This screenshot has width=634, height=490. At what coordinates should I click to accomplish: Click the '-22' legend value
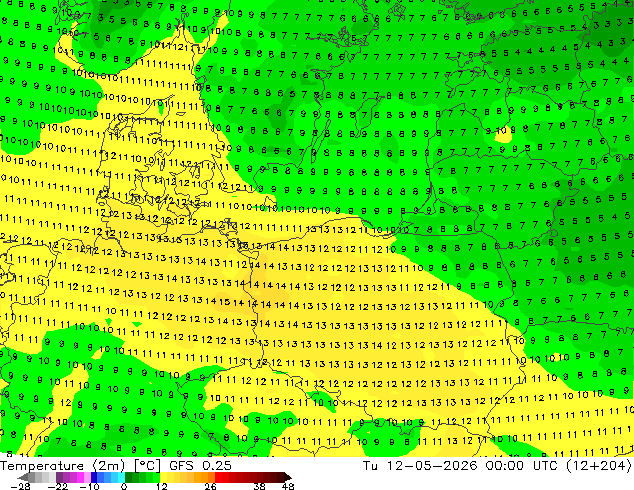point(58,486)
